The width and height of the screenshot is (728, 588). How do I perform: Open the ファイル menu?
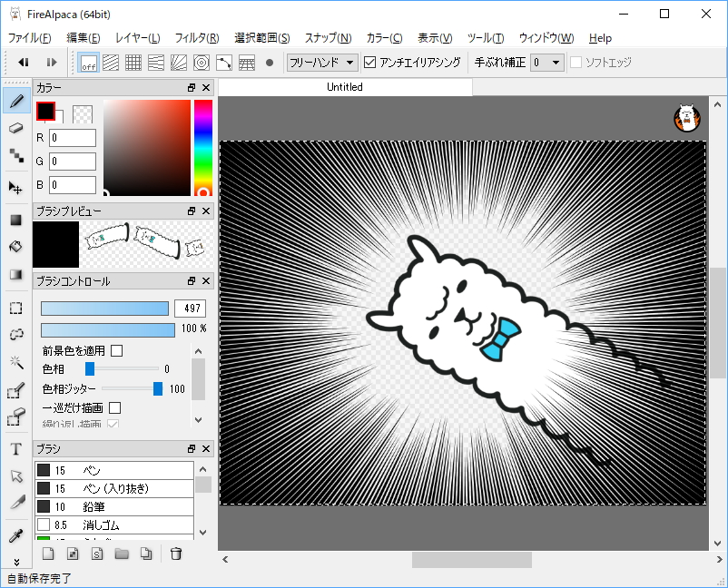click(30, 38)
